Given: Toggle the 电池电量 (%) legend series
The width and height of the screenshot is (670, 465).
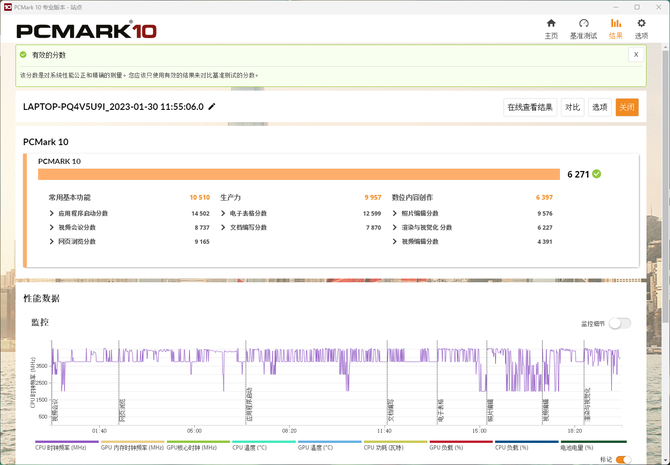Looking at the screenshot, I should pyautogui.click(x=594, y=445).
